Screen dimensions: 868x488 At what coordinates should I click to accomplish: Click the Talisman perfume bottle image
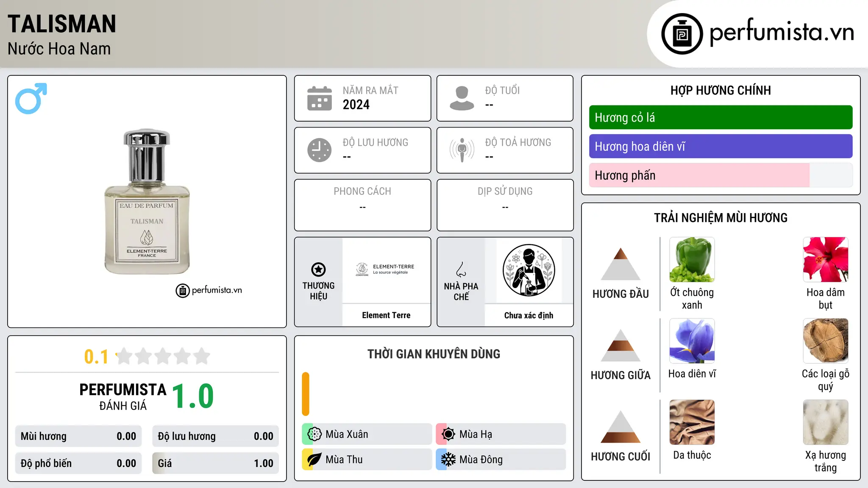[x=147, y=202]
